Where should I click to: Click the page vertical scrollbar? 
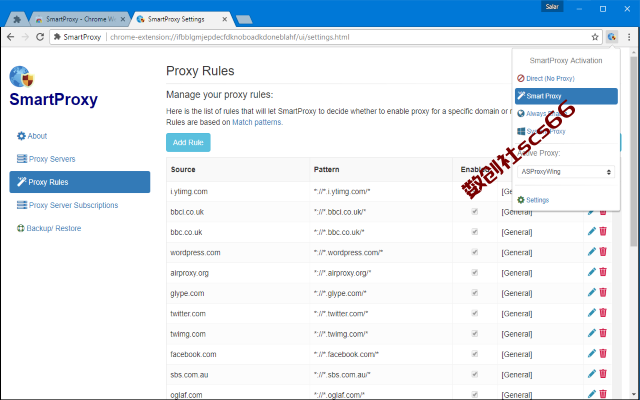click(x=633, y=151)
